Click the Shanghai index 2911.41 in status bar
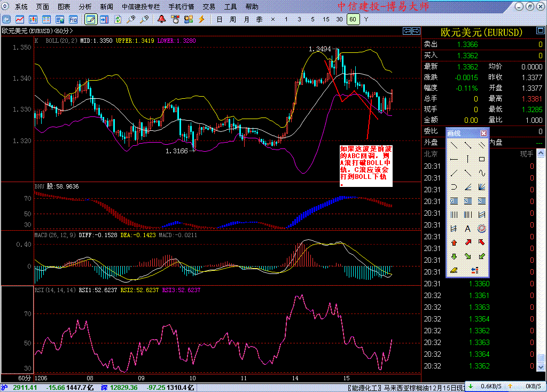The height and width of the screenshot is (392, 547). pos(25,388)
